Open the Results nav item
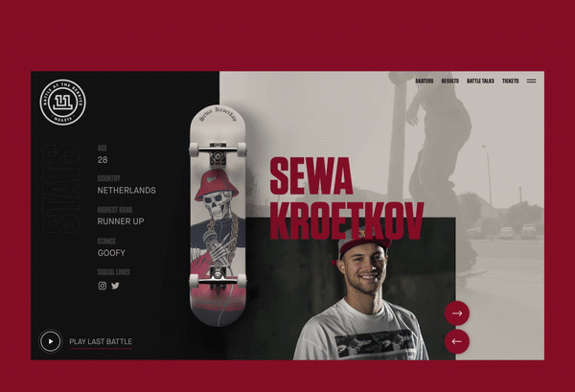This screenshot has width=575, height=392. (x=450, y=81)
